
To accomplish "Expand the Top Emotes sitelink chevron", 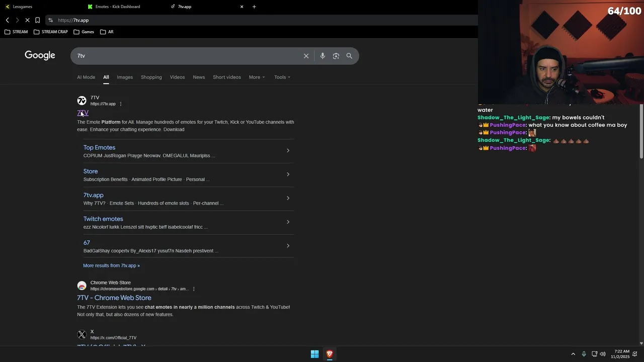I will click(x=288, y=150).
